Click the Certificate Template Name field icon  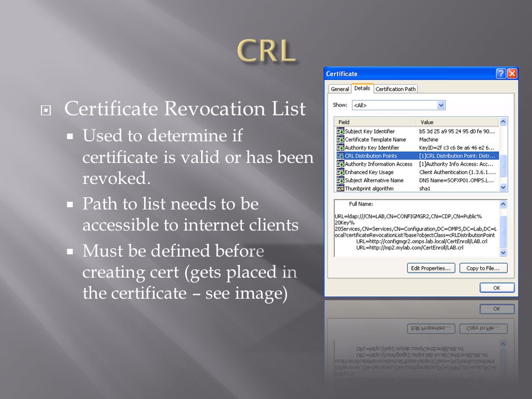(340, 139)
